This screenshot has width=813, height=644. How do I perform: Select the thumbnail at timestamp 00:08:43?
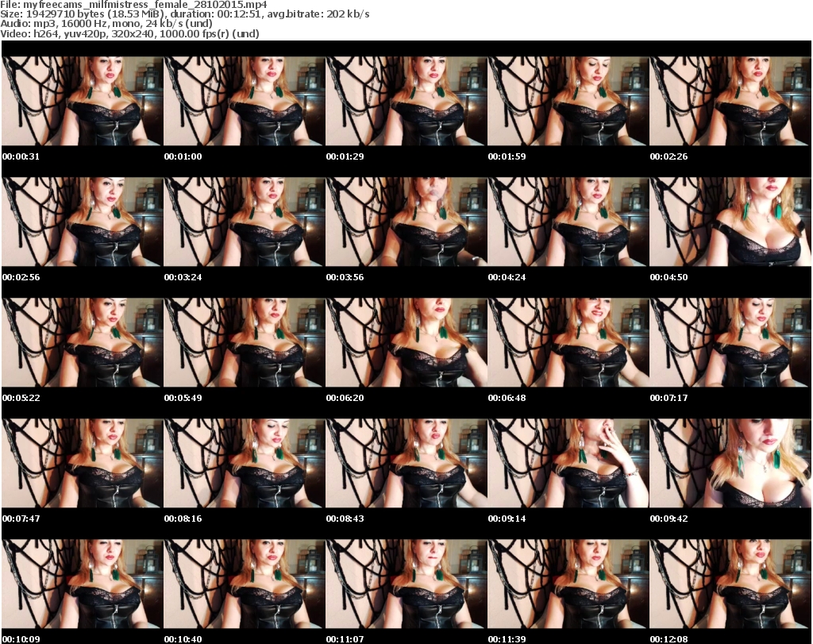[406, 463]
